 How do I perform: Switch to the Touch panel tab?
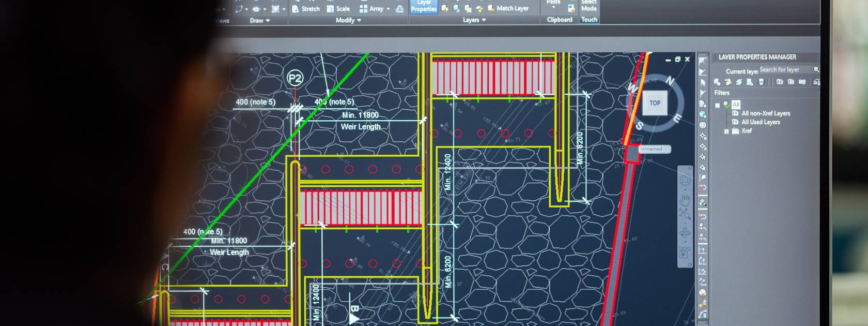point(589,20)
